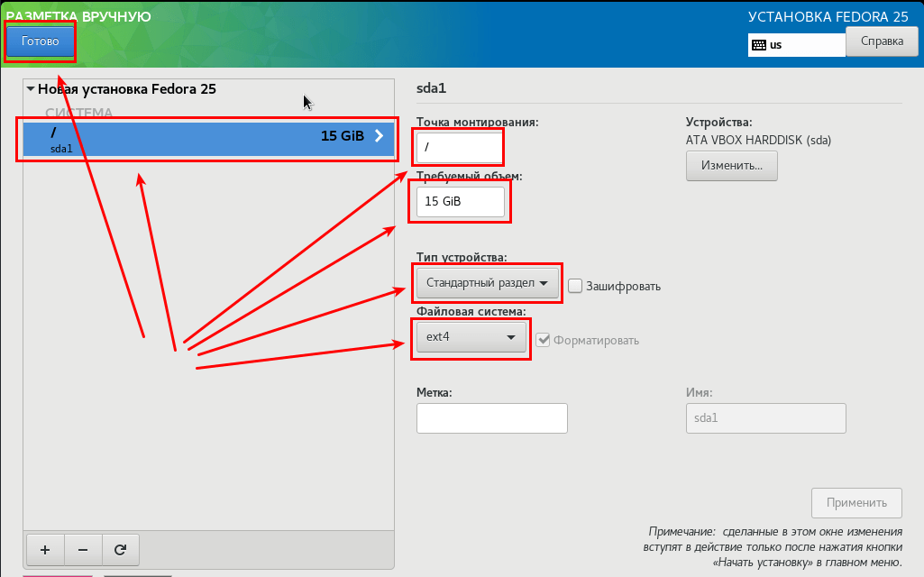This screenshot has height=577, width=924.
Task: Click the Применить button
Action: tap(856, 503)
